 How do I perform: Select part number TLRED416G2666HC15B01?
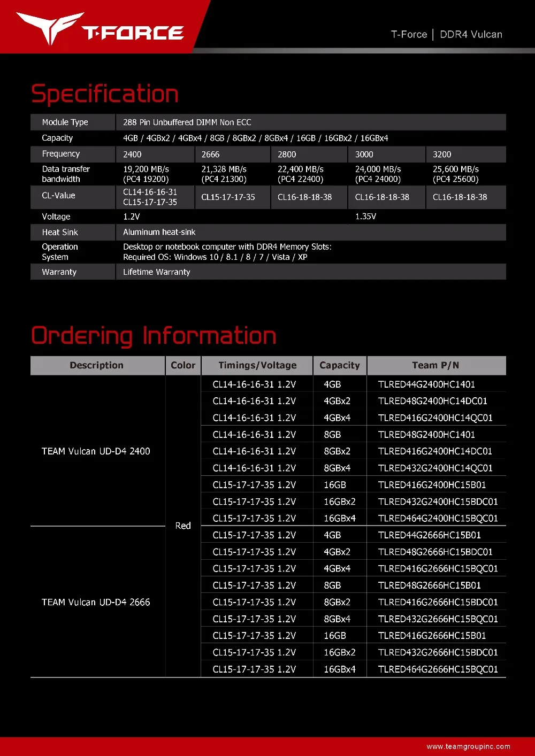pos(432,636)
